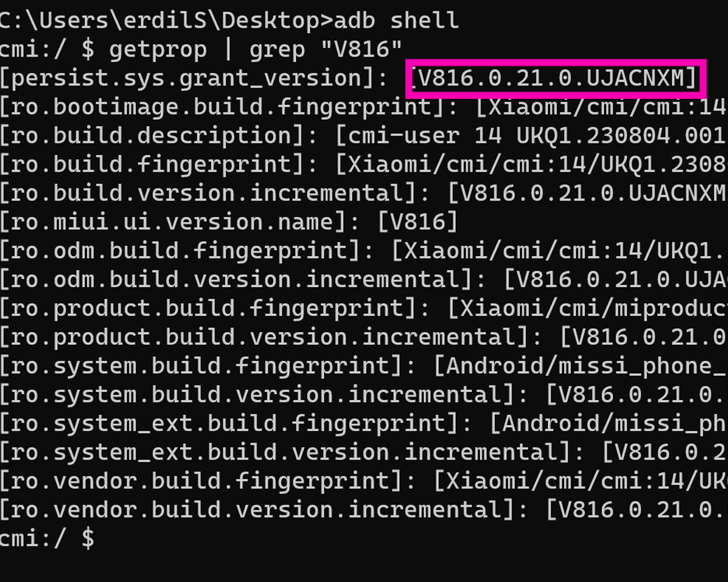Click the [V816] value after miui version name

418,222
